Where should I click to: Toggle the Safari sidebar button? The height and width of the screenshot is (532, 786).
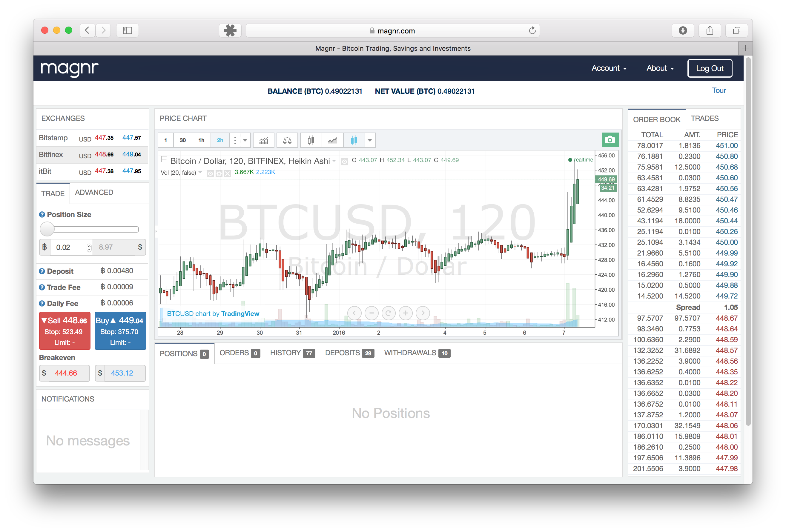127,31
